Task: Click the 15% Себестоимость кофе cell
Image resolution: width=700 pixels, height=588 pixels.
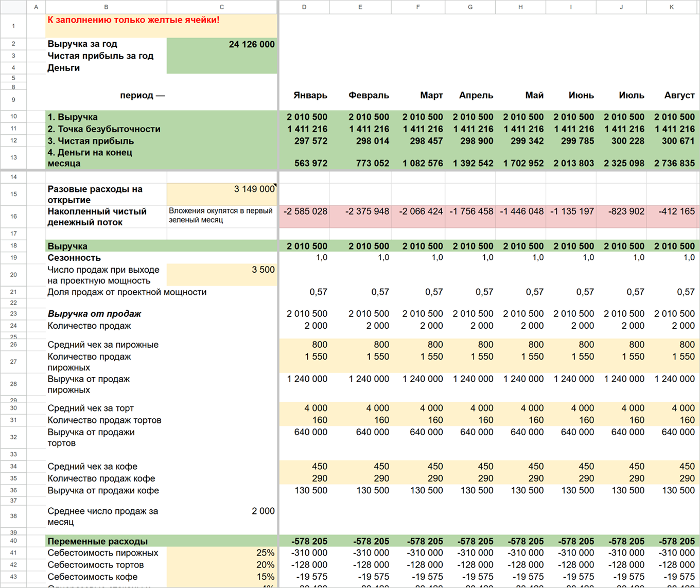Action: pyautogui.click(x=222, y=577)
